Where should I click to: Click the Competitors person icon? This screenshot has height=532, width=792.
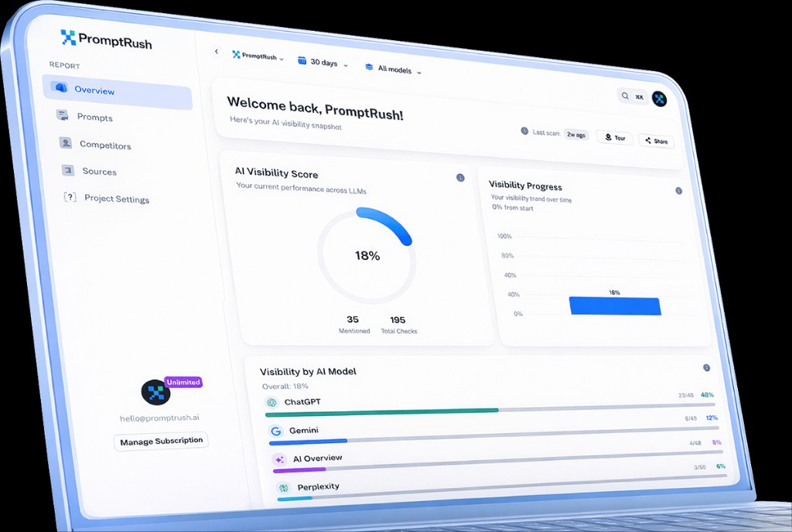(x=66, y=143)
